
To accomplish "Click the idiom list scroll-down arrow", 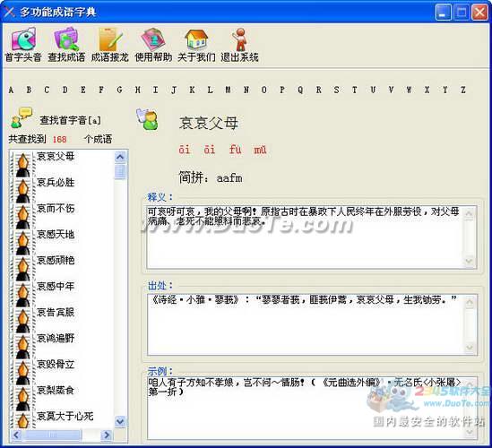I will [120, 421].
